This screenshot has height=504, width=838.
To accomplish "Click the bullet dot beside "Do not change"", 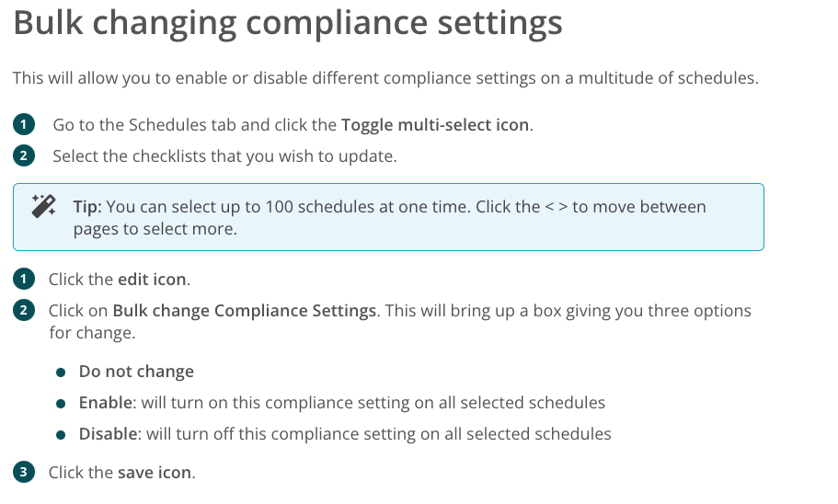I will pos(61,372).
